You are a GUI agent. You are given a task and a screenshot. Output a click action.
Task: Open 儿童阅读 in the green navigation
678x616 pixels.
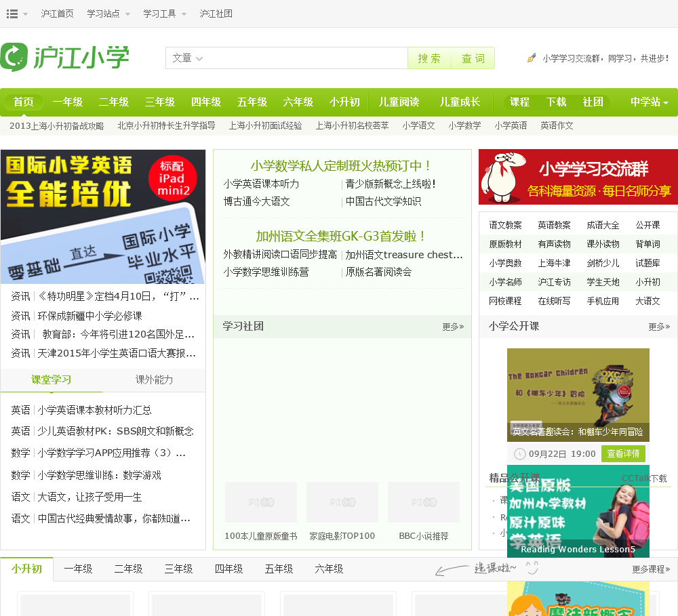399,102
